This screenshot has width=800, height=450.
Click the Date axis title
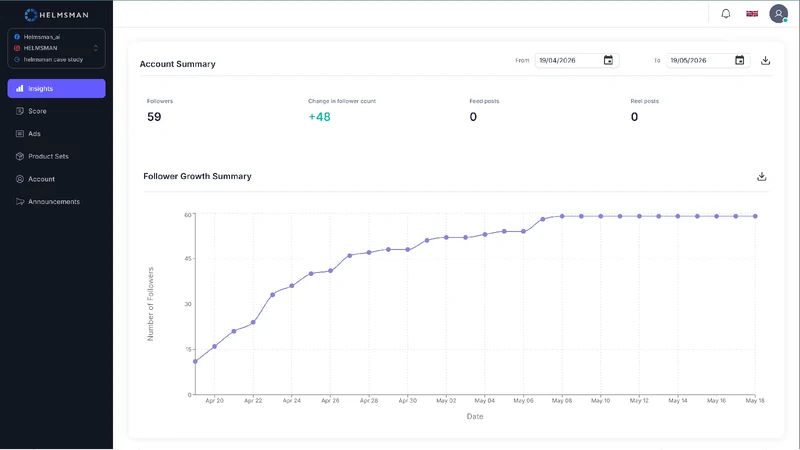[x=475, y=416]
